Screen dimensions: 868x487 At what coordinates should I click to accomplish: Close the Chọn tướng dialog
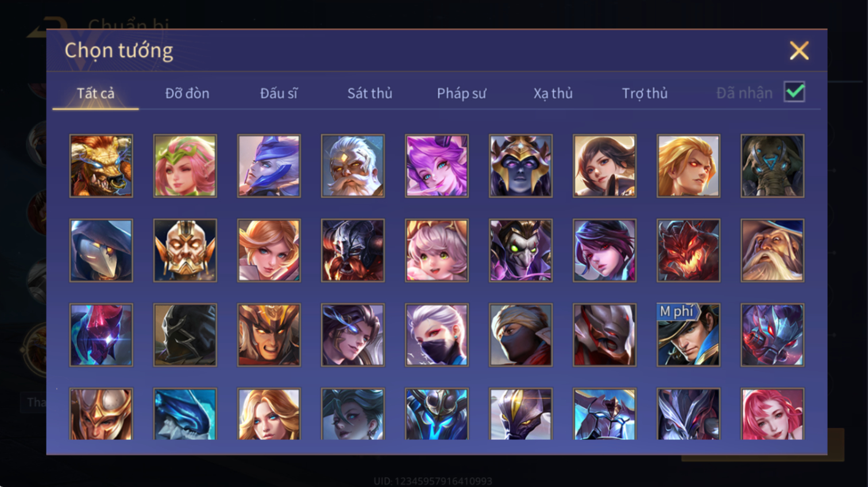[x=799, y=51]
